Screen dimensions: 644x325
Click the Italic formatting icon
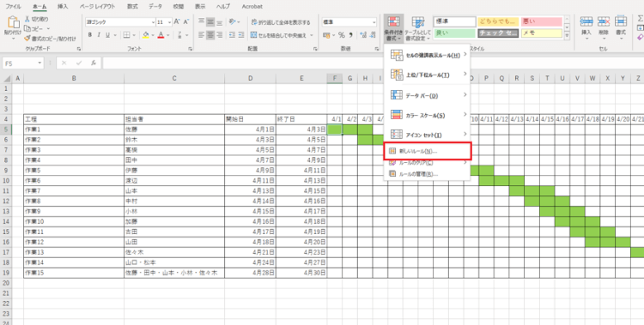pyautogui.click(x=99, y=35)
